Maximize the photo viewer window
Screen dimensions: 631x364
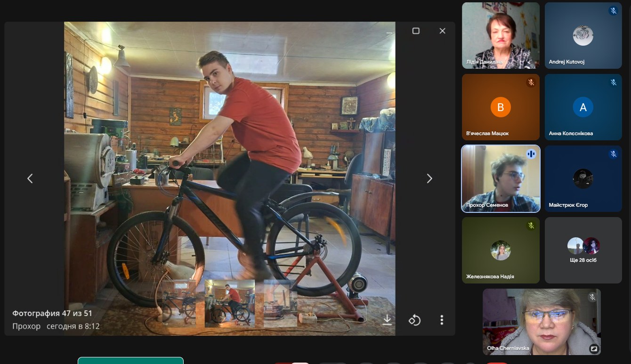click(416, 31)
